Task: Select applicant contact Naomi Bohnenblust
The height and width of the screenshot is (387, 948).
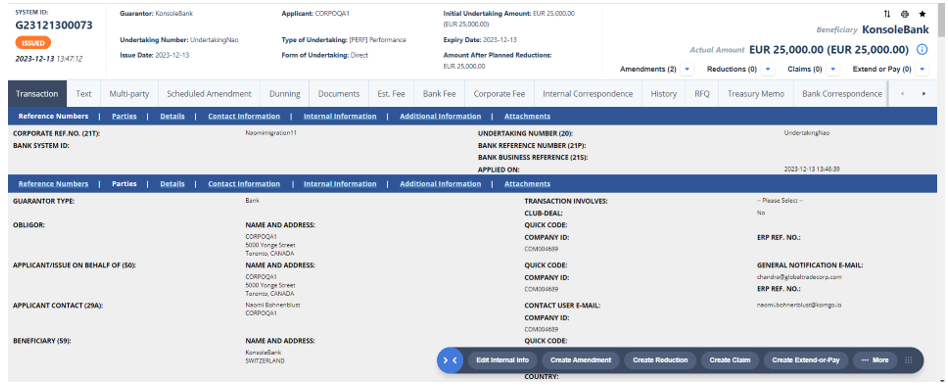Action: click(273, 305)
